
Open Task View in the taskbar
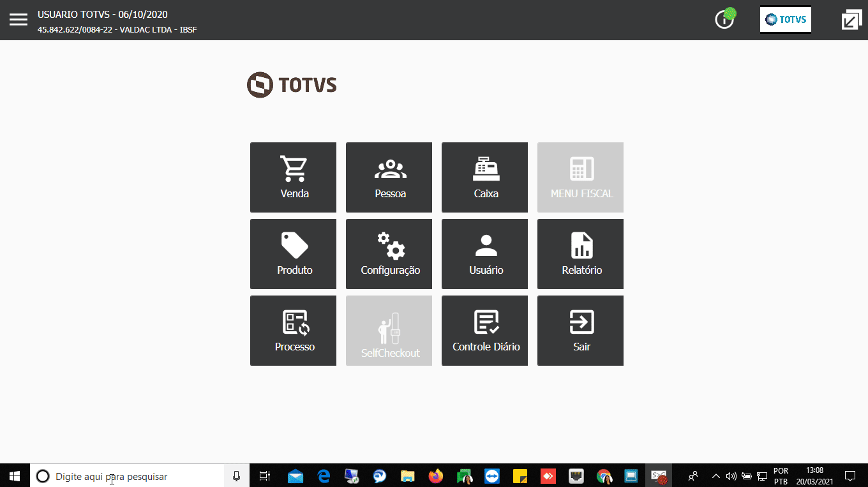[264, 476]
